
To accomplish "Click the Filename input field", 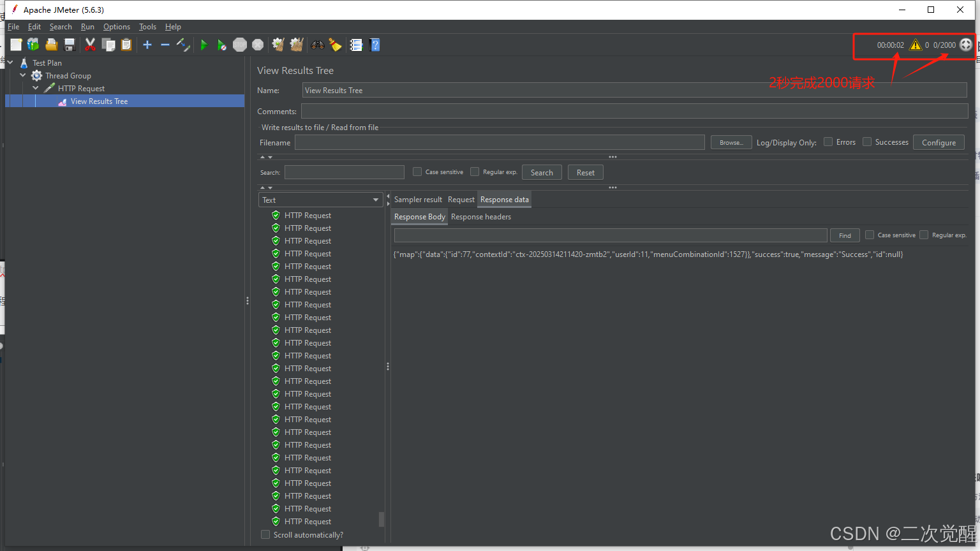I will pos(500,142).
